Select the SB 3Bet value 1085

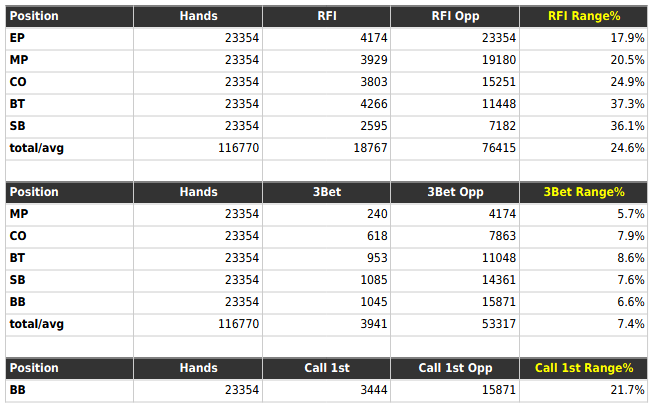point(374,280)
